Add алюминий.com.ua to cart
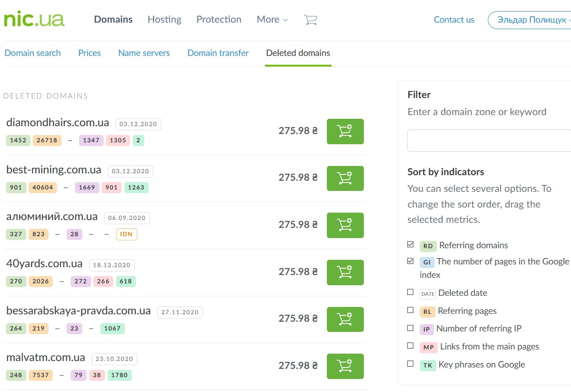Viewport: 571px width, 392px height. coord(345,225)
